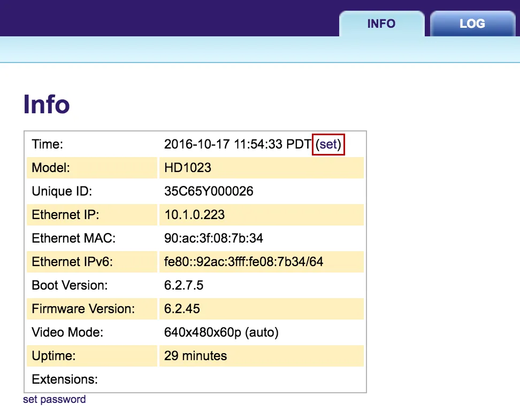
Task: Click the IPv6 address fe80::92ac:3fff:fe08:7b34/64
Action: point(244,262)
